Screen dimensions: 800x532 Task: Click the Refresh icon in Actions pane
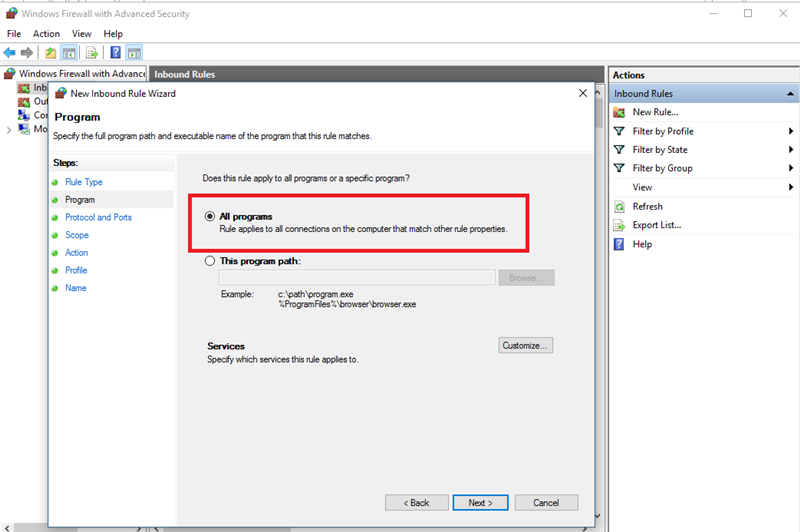(x=619, y=206)
